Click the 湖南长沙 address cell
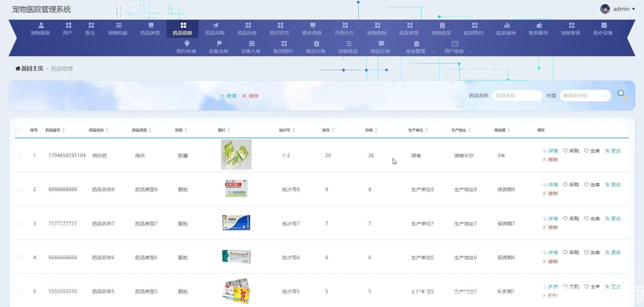Screen dimensions: 644x307 (464, 156)
